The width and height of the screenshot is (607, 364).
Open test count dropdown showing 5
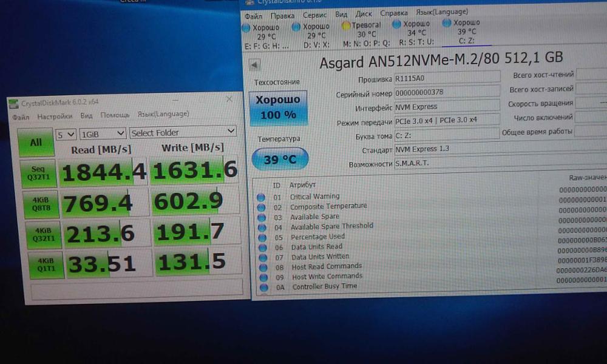click(66, 135)
